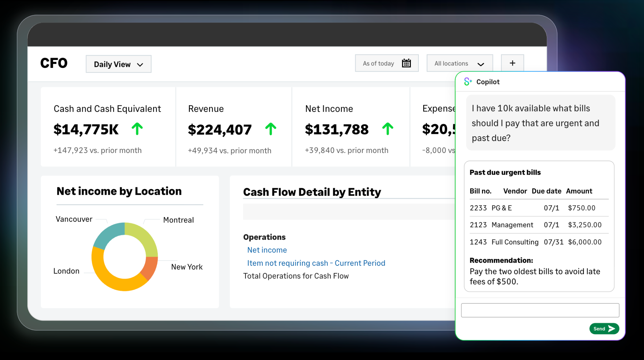Click the $131,788 Net Income value
This screenshot has height=360, width=644.
tap(336, 129)
